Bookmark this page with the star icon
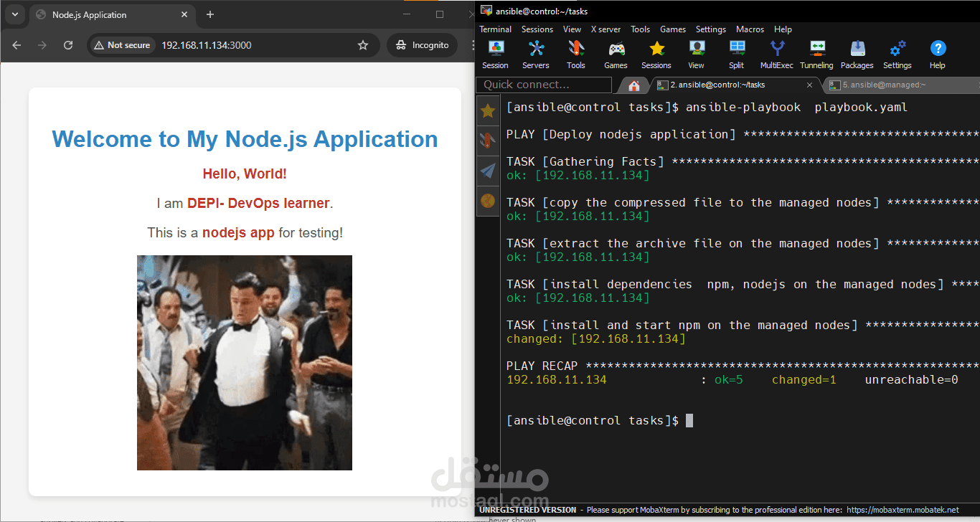Screen dimensions: 980x522 (363, 45)
